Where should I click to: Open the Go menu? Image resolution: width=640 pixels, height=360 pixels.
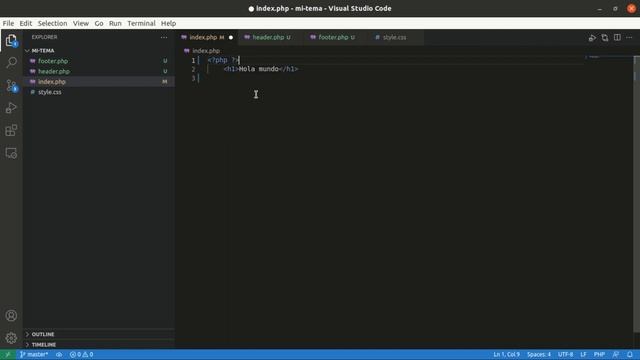pos(99,23)
